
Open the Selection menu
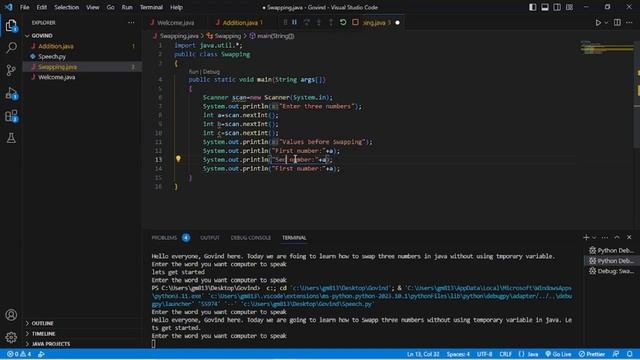(67, 7)
